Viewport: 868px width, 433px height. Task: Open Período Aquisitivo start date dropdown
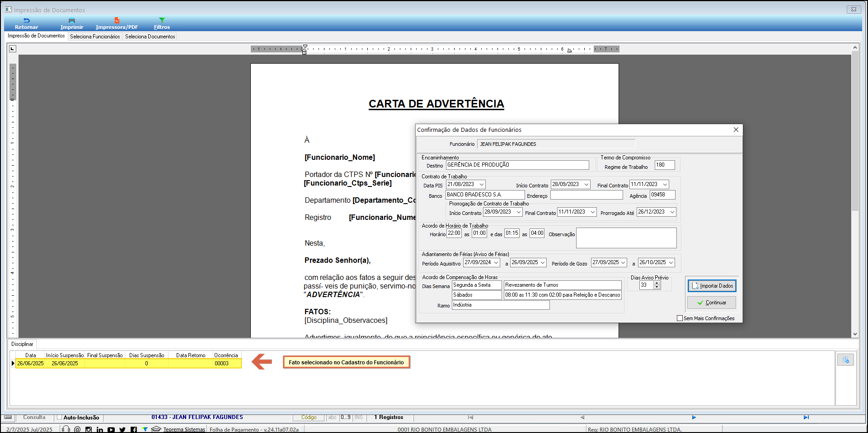coord(496,262)
